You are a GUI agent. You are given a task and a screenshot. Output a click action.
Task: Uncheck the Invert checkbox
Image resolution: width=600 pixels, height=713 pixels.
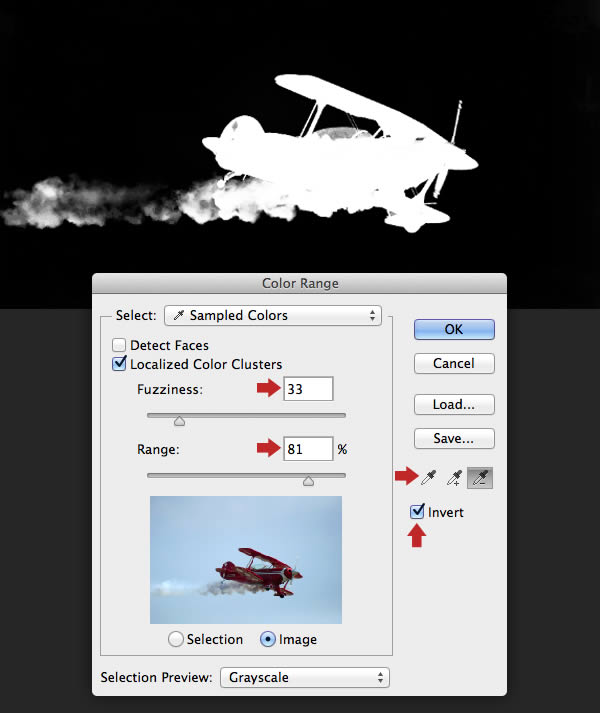tap(417, 512)
